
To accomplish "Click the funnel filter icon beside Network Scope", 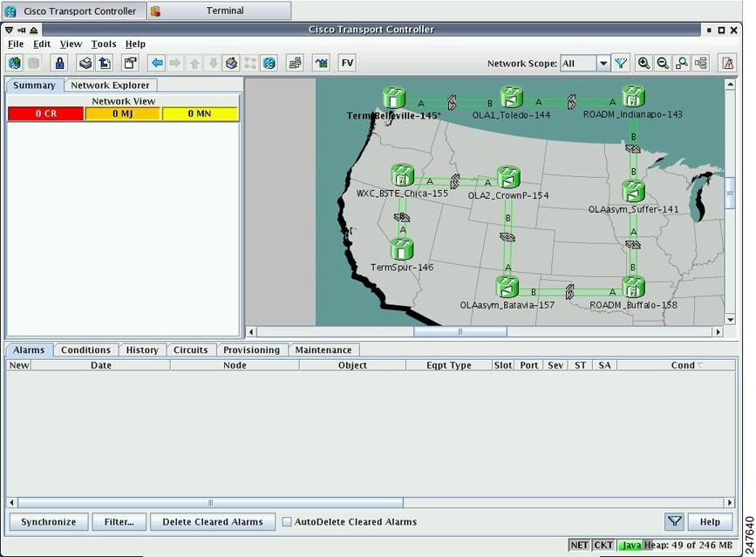I will click(621, 63).
